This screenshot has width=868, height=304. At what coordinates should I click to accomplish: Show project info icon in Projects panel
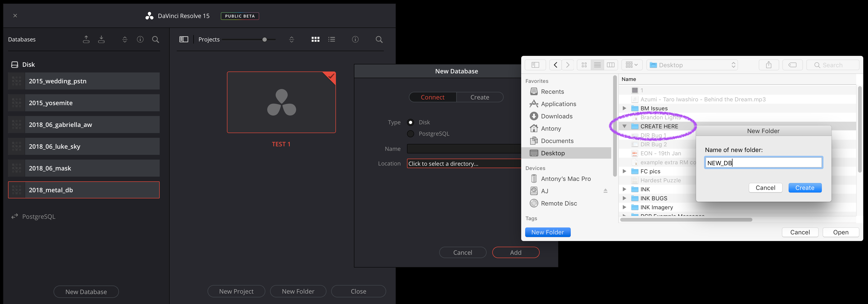[355, 39]
